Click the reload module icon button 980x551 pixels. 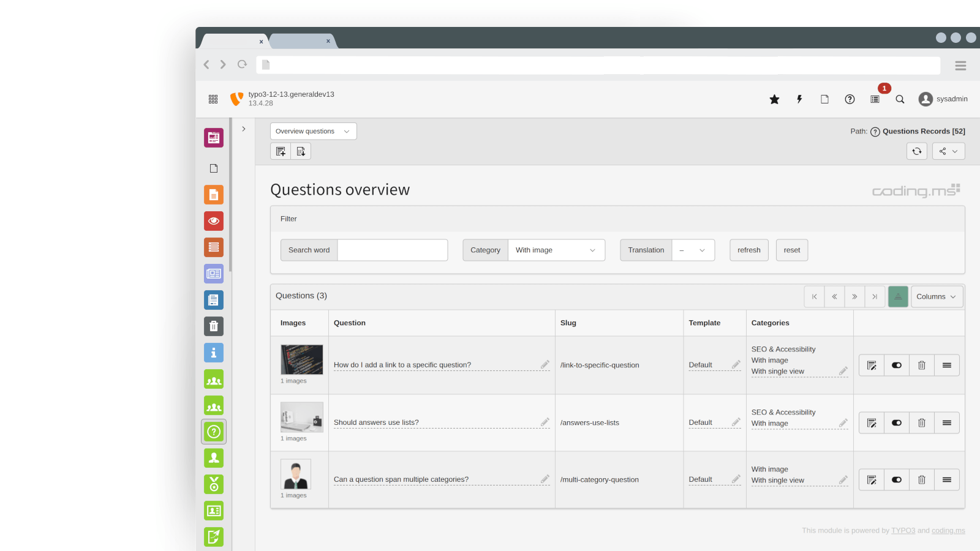click(916, 151)
